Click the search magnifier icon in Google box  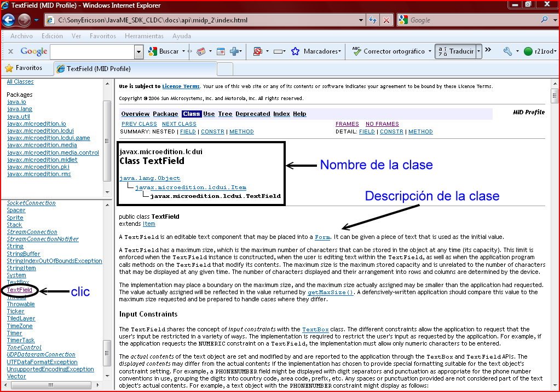(544, 20)
